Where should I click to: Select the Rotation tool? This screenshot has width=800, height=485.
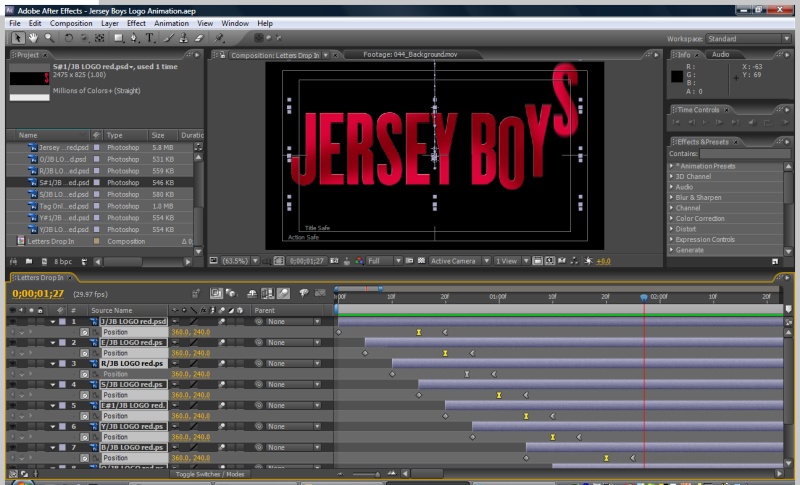(67, 38)
